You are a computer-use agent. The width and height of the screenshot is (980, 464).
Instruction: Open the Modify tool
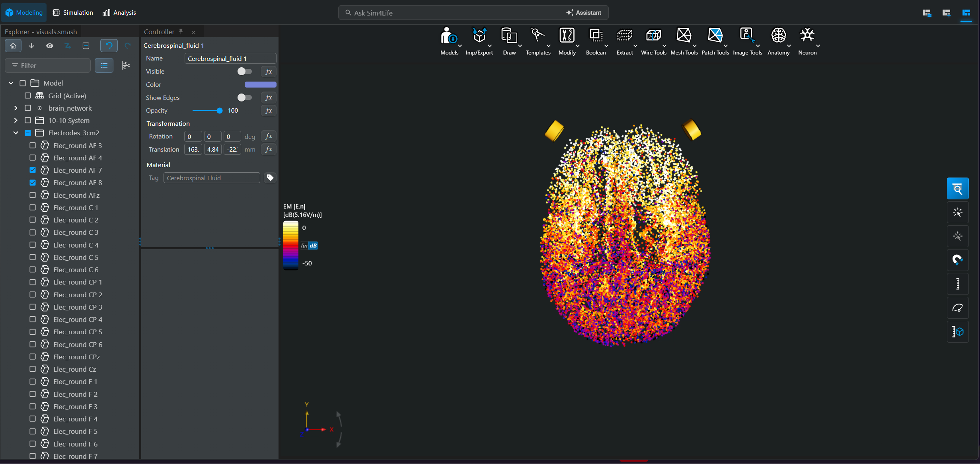click(x=567, y=41)
